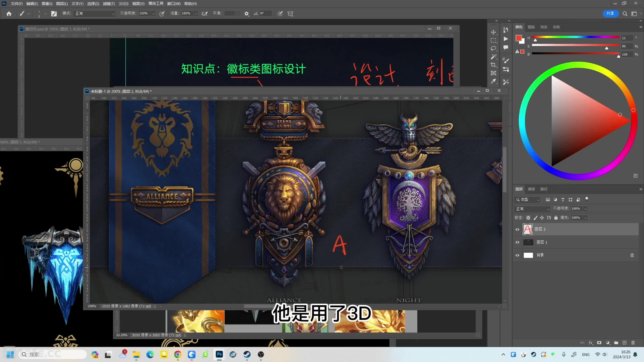
Task: Open the 图层(L) menu
Action: point(62,4)
